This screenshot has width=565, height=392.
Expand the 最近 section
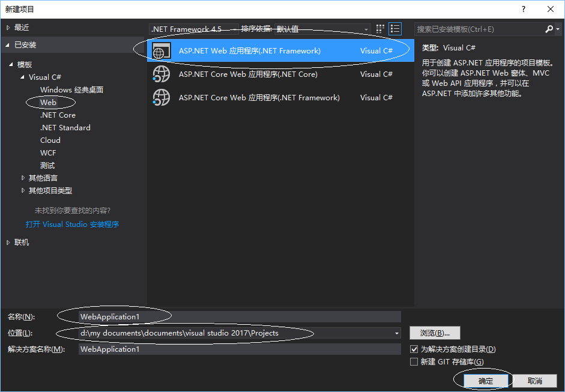click(8, 28)
